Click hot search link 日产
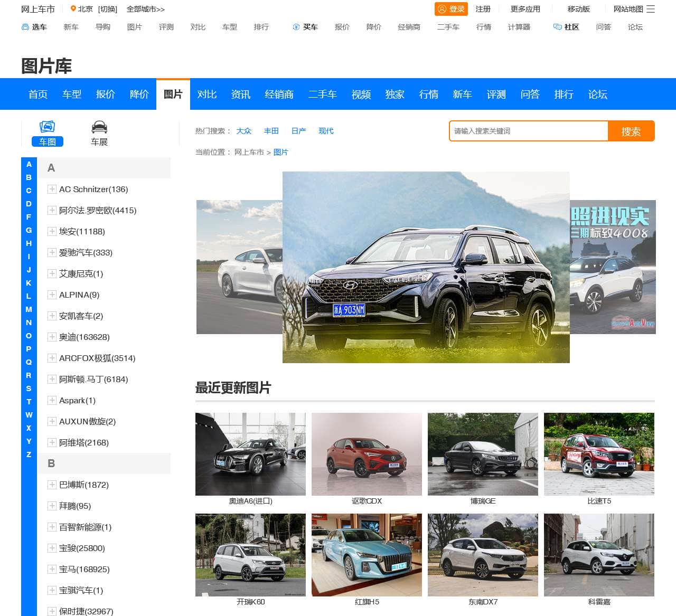The width and height of the screenshot is (676, 616). (x=298, y=131)
